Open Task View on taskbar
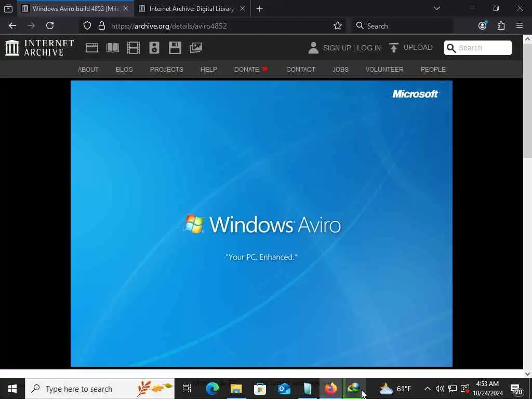532x399 pixels. [187, 389]
